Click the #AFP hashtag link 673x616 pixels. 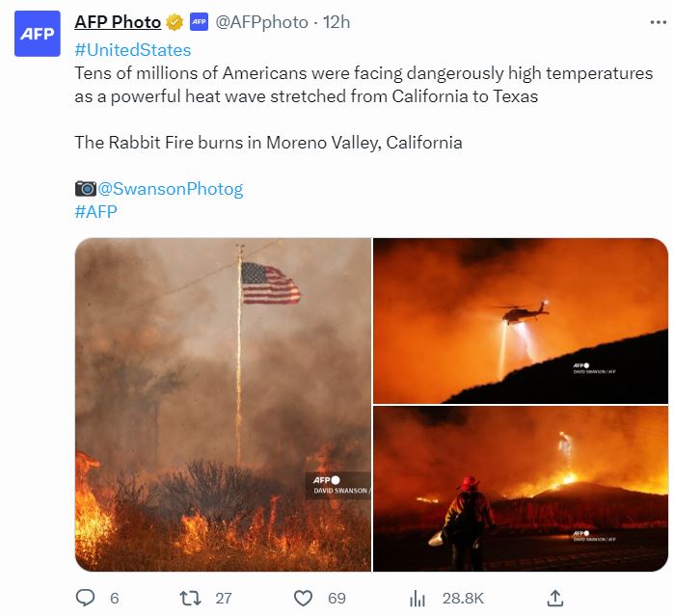[x=95, y=212]
